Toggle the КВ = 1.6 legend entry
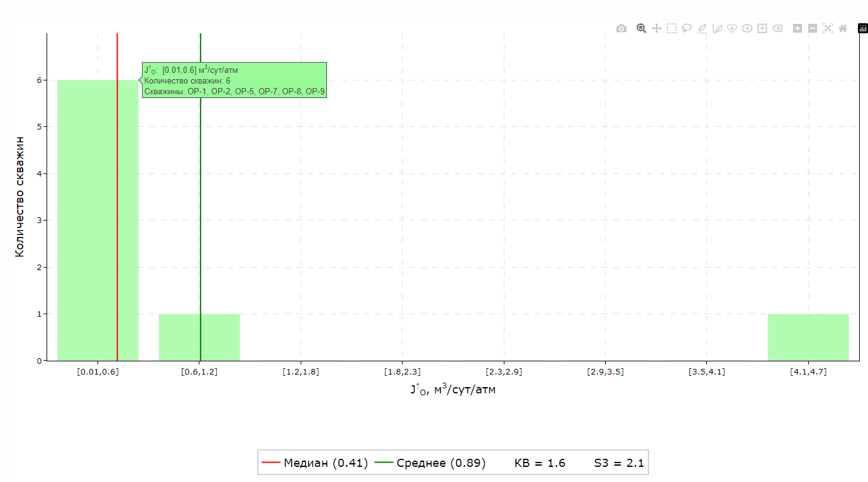Screen dimensions: 868x482 tap(540, 463)
